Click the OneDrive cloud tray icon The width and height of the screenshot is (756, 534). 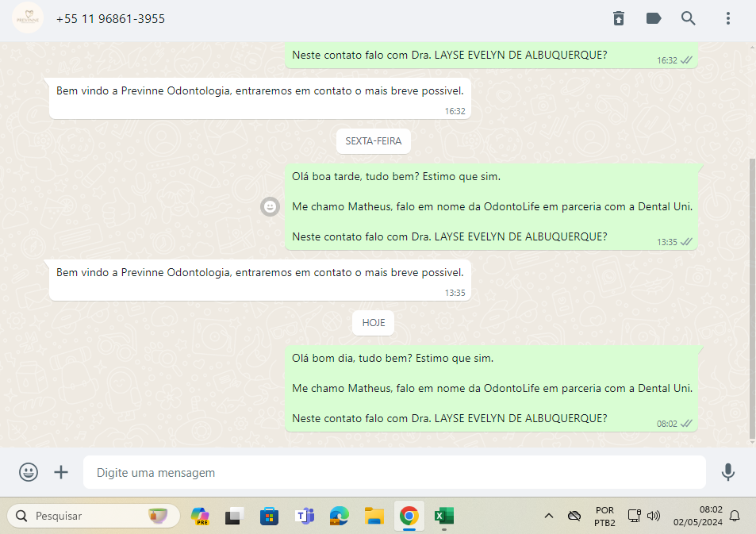574,516
